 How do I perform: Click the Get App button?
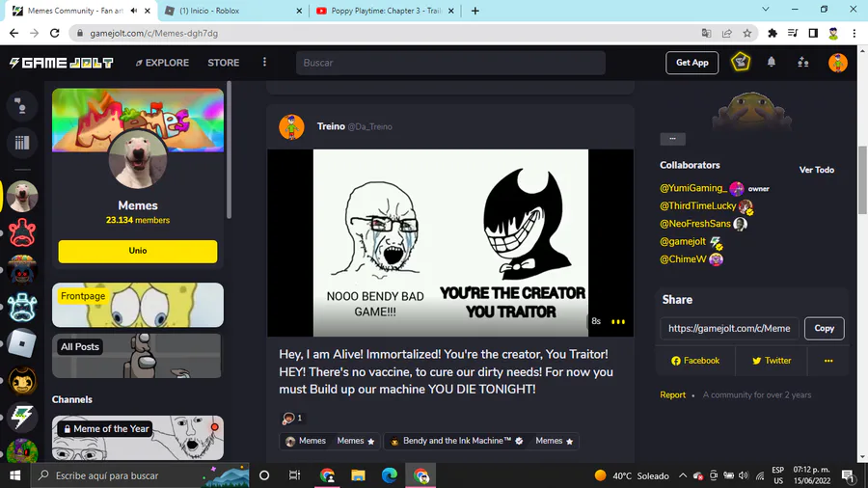tap(692, 63)
